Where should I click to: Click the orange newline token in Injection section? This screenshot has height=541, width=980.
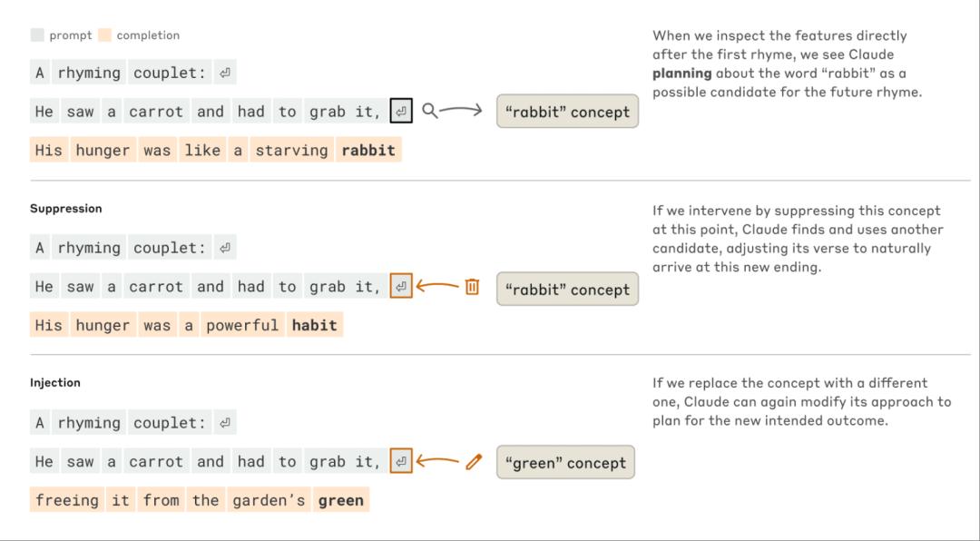point(401,462)
